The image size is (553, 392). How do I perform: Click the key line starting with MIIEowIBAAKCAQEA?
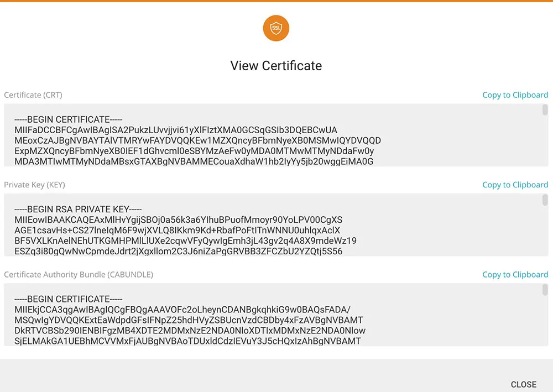tap(178, 220)
